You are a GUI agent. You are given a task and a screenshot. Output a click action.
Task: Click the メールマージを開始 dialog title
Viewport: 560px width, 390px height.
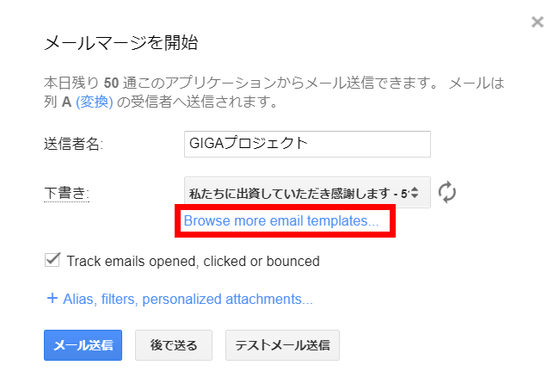[121, 43]
